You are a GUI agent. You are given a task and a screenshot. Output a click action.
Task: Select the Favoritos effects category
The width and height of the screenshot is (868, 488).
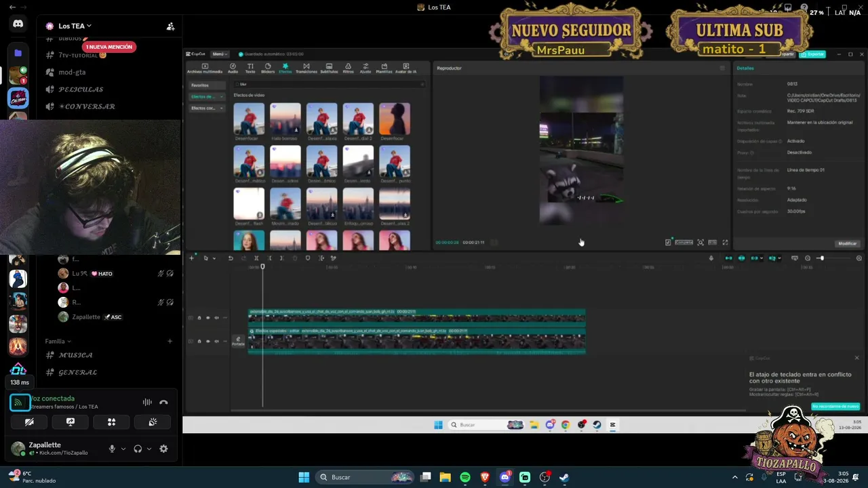pyautogui.click(x=207, y=85)
